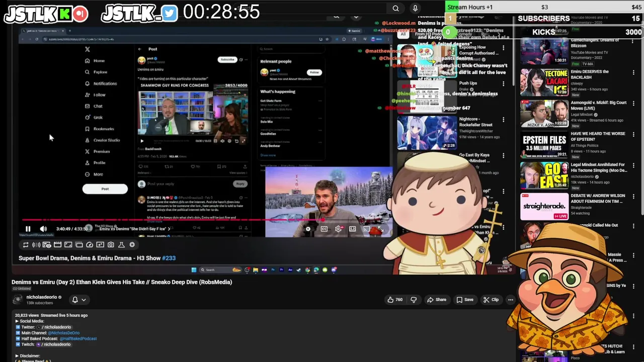Click YouTube search magnifier icon
The width and height of the screenshot is (644, 362).
[x=395, y=8]
